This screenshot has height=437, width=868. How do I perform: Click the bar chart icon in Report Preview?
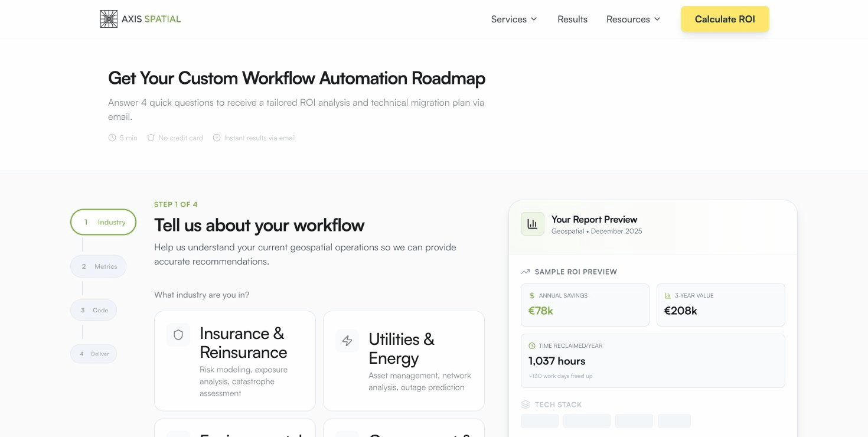[x=532, y=224]
